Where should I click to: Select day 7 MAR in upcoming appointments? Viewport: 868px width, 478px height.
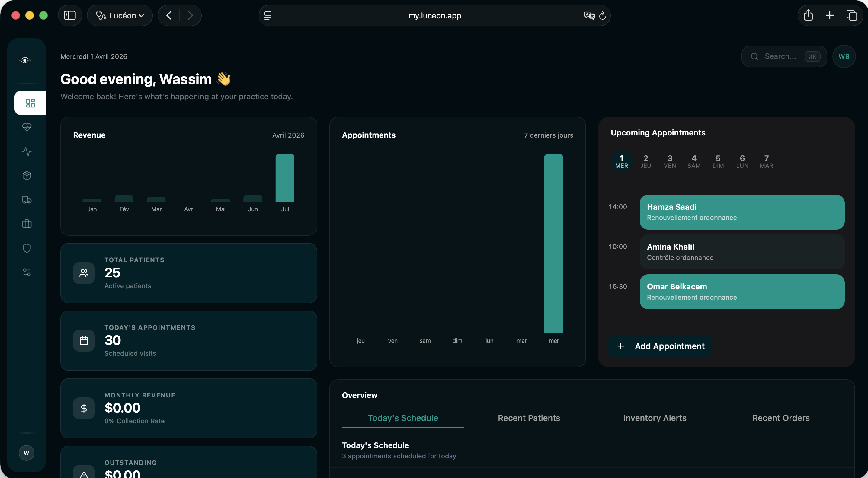coord(766,162)
